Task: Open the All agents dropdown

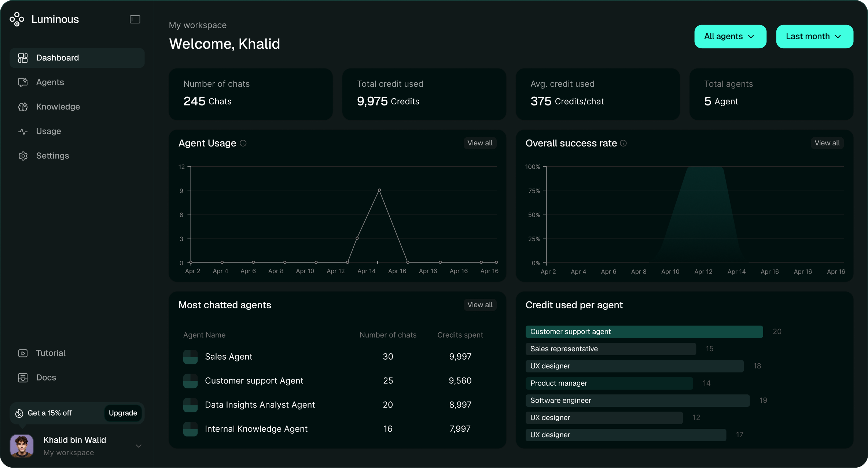Action: (x=730, y=37)
